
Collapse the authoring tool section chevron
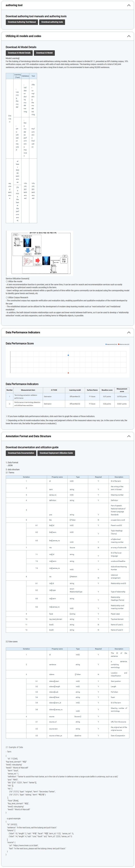point(129,5)
